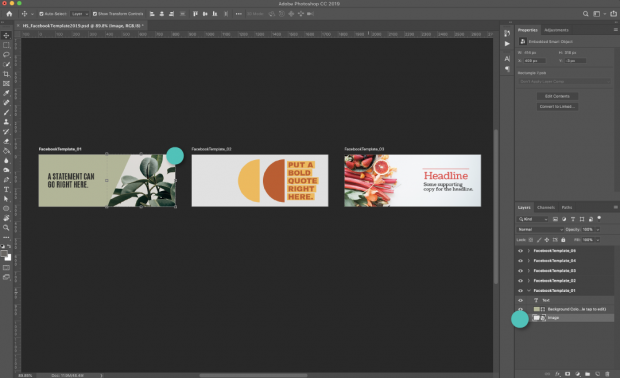Switch to the Paths tab
This screenshot has height=378, width=620.
tap(567, 207)
